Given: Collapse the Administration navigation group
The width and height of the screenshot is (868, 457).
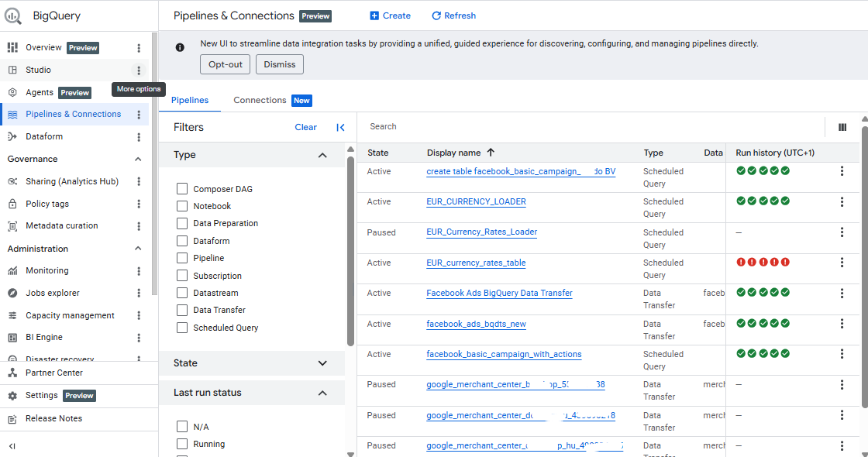Looking at the screenshot, I should [138, 249].
